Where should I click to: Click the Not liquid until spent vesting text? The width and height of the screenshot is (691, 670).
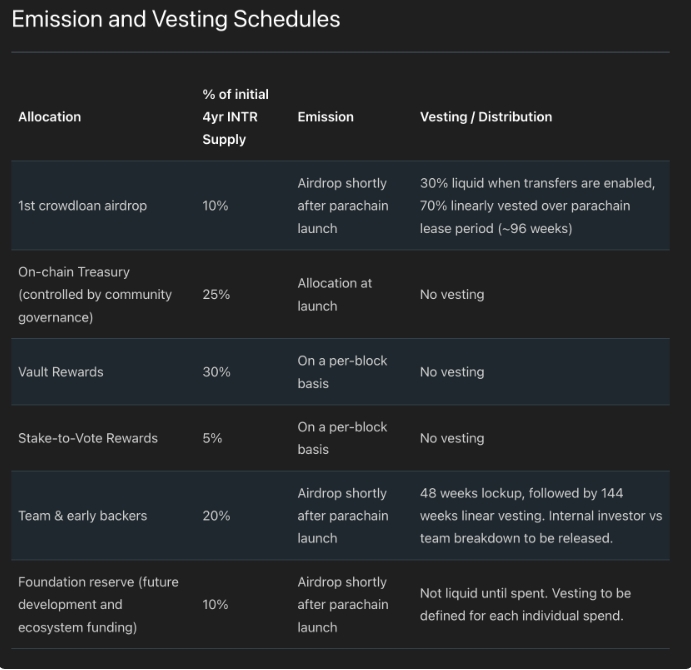click(525, 604)
